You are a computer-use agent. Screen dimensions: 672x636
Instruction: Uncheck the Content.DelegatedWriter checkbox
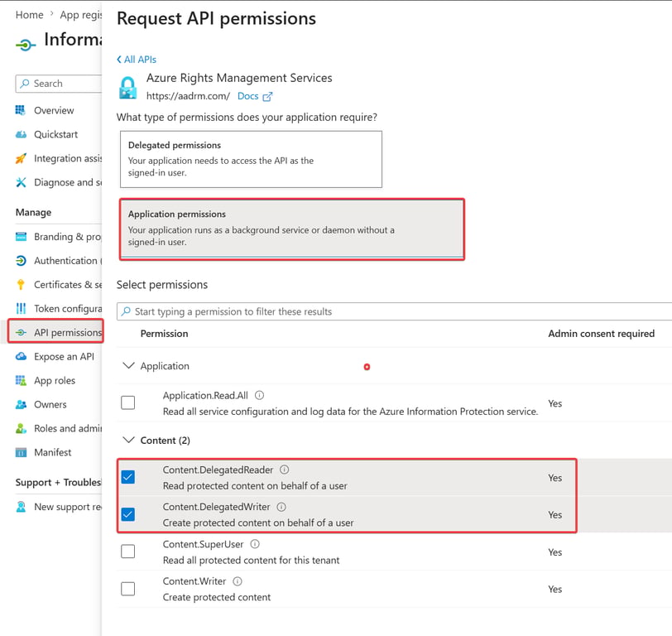click(x=127, y=514)
